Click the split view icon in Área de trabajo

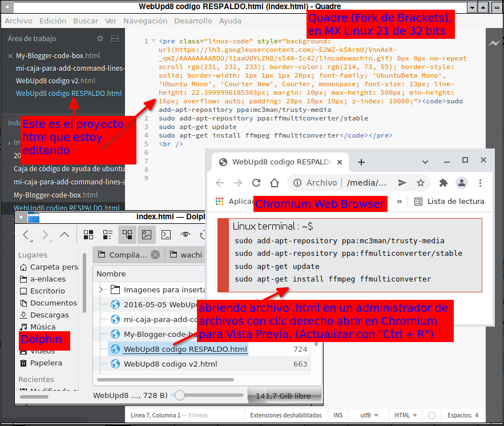pyautogui.click(x=115, y=39)
